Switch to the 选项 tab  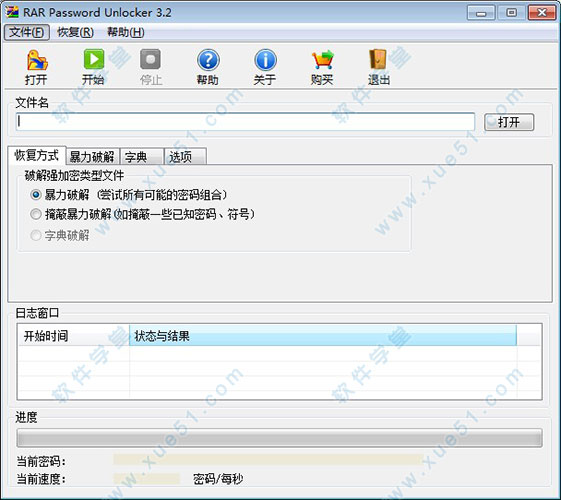pos(185,157)
